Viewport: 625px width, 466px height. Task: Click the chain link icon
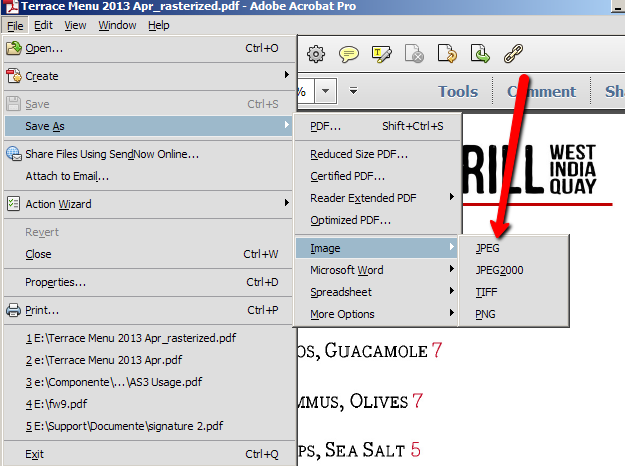point(513,54)
